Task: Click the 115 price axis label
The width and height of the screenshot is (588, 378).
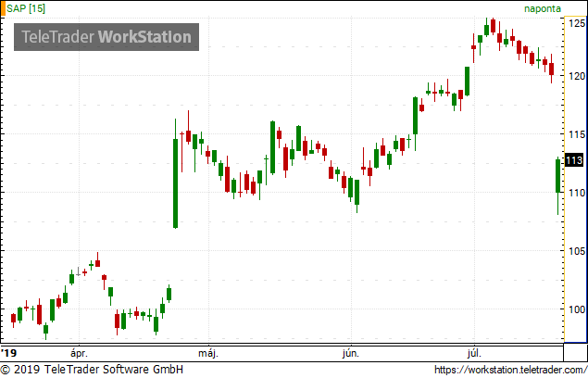Action: 577,134
